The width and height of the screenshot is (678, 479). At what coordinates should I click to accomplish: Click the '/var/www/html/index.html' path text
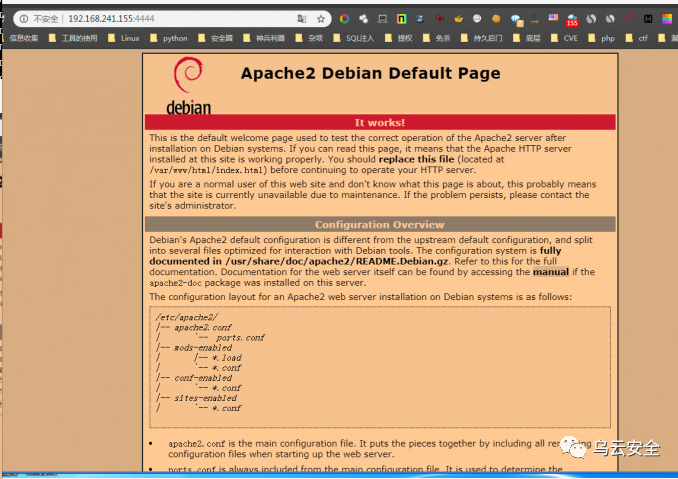208,170
